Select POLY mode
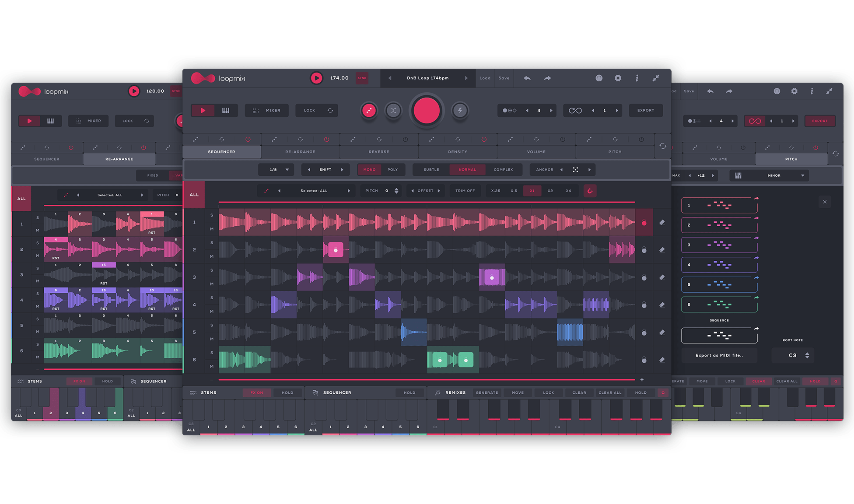 click(x=392, y=169)
